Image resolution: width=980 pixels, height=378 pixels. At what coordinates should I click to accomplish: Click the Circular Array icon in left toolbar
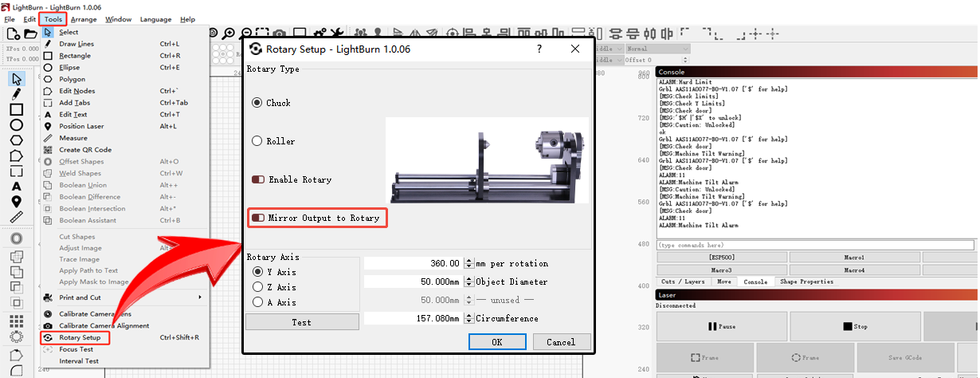pyautogui.click(x=16, y=337)
